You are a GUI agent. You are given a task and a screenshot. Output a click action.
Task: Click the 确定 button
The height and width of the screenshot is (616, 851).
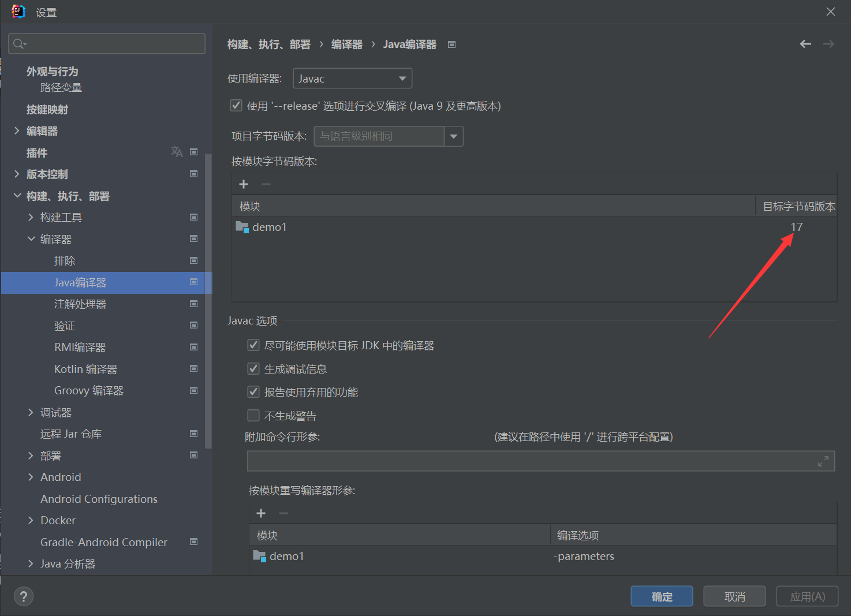[662, 596]
